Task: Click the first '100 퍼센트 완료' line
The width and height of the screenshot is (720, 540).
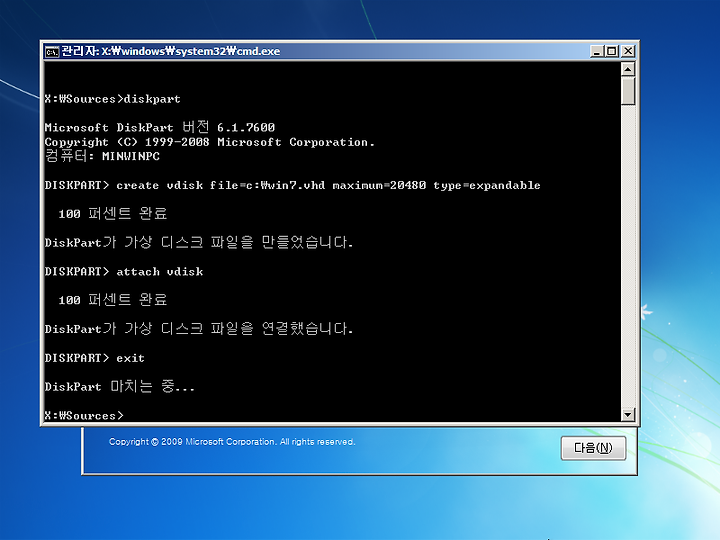Action: click(112, 214)
